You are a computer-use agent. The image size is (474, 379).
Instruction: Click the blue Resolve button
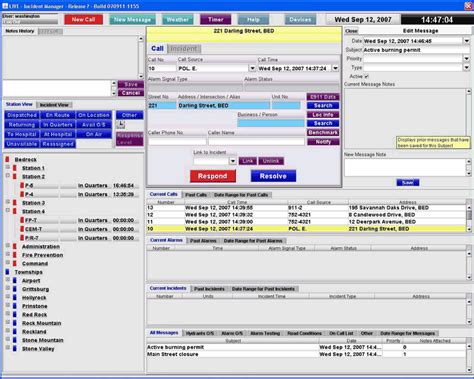(x=273, y=176)
